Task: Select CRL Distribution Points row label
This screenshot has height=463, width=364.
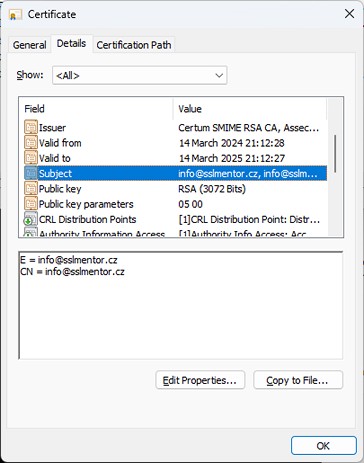Action: pyautogui.click(x=87, y=219)
